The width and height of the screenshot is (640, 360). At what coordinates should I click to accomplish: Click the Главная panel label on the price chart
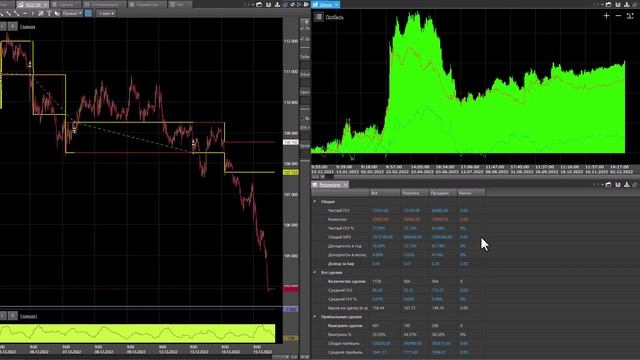[x=28, y=27]
